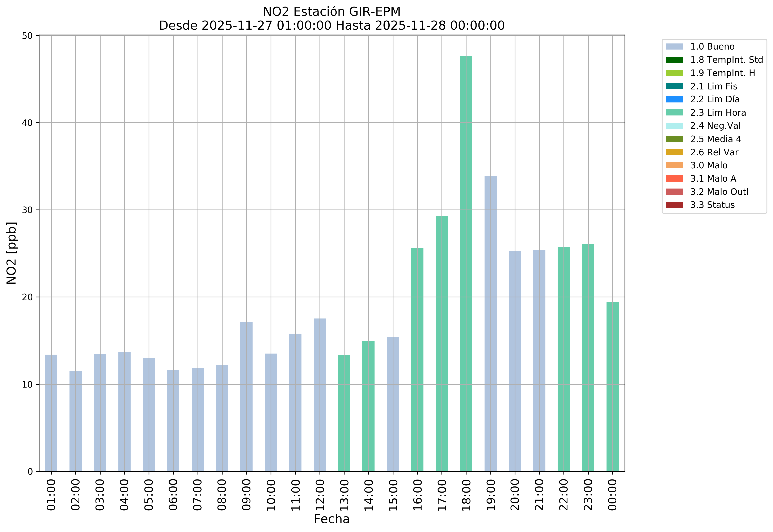This screenshot has height=532, width=773.
Task: Click the 2.2 Lim Día blue swatch
Action: [x=674, y=99]
